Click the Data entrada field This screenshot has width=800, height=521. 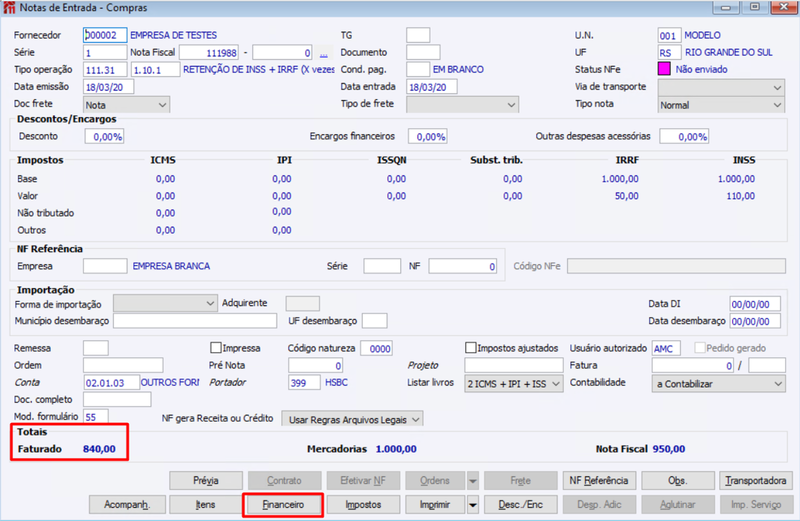pos(432,87)
